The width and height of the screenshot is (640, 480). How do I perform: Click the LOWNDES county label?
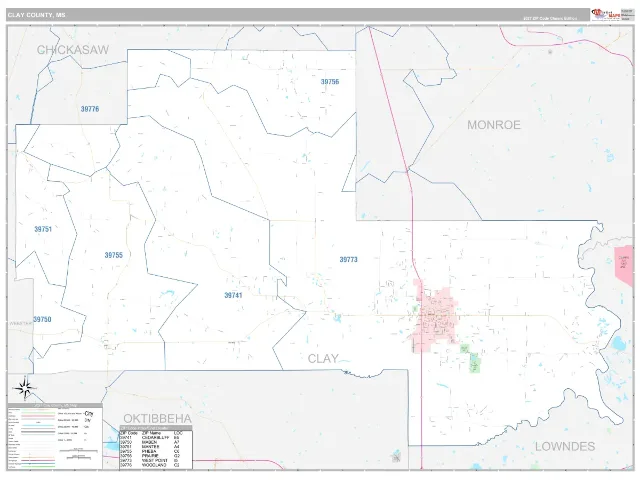[x=565, y=447]
